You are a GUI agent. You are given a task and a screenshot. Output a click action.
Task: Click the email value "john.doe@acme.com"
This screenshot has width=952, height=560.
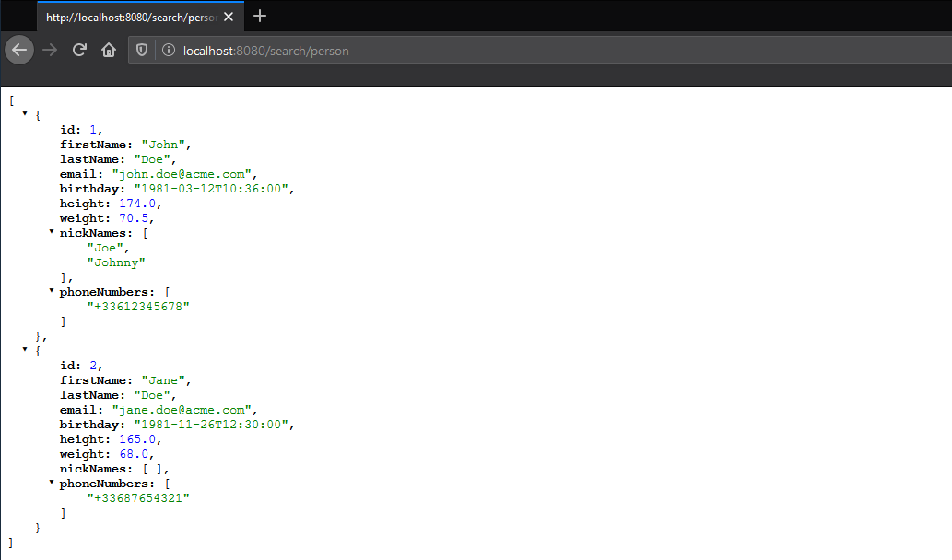pyautogui.click(x=182, y=174)
